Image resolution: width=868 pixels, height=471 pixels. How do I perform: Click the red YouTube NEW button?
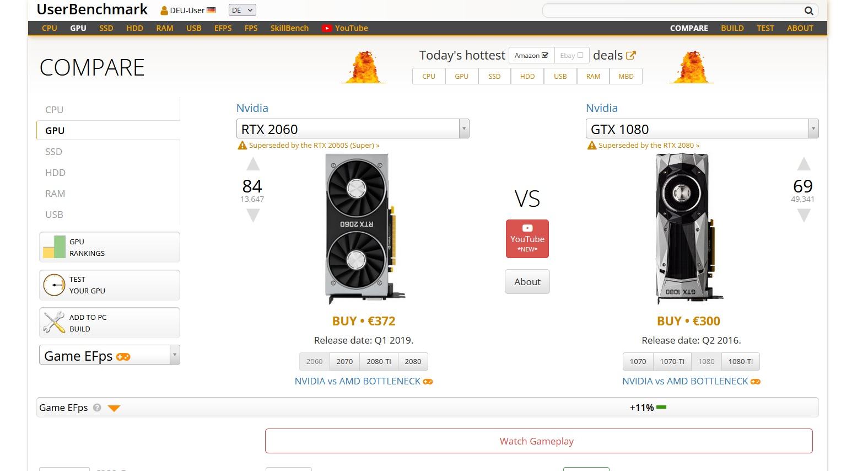[x=527, y=239]
